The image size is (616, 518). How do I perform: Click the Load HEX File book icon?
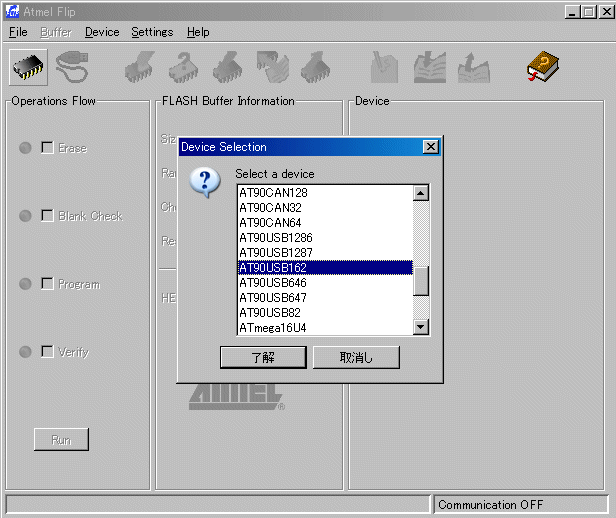click(429, 67)
